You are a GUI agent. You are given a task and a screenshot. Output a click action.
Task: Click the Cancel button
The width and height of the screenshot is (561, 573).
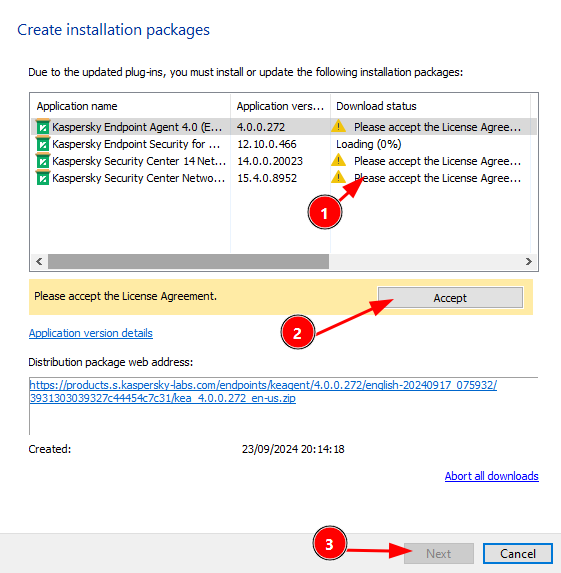pos(518,553)
